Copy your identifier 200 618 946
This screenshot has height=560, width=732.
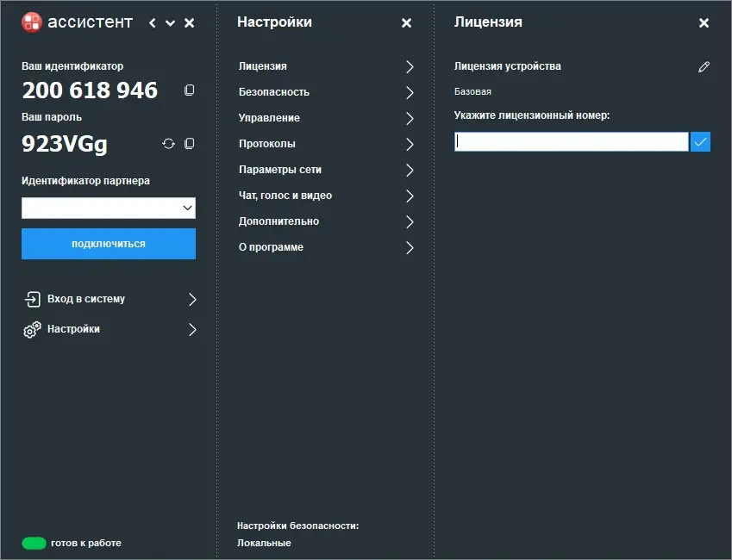[x=190, y=90]
